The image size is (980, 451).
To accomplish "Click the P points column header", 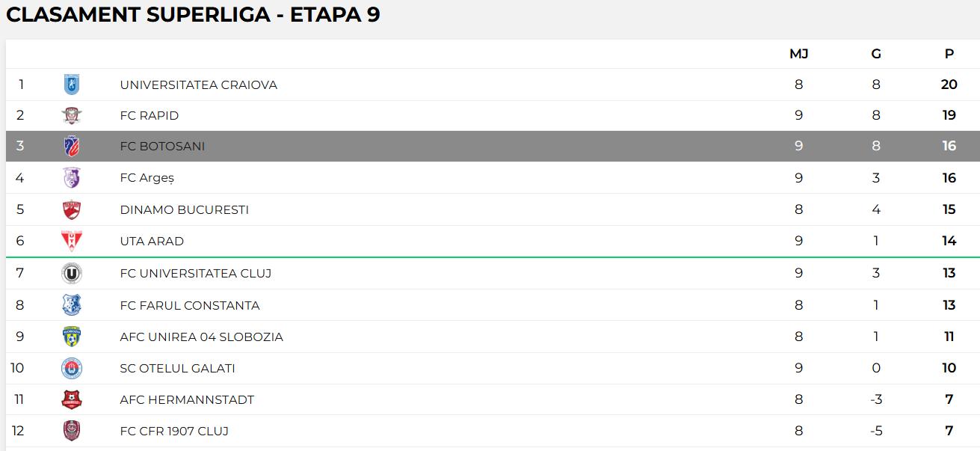I will (949, 54).
